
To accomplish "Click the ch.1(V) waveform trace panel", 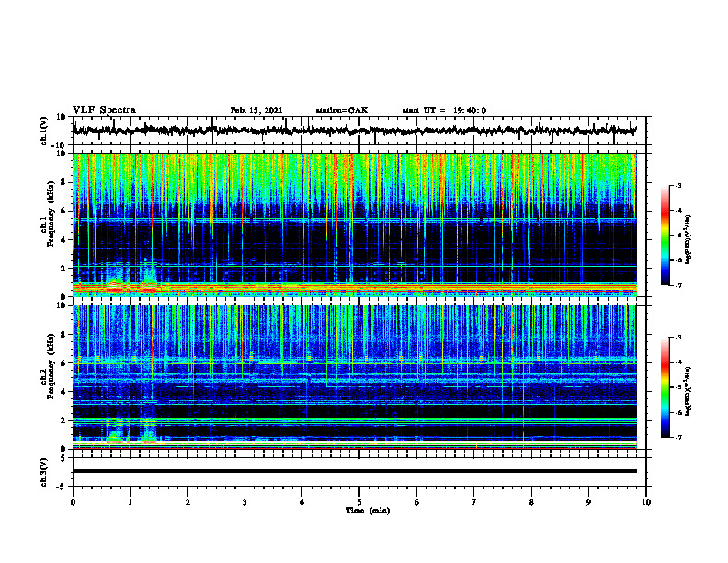I will (x=359, y=131).
